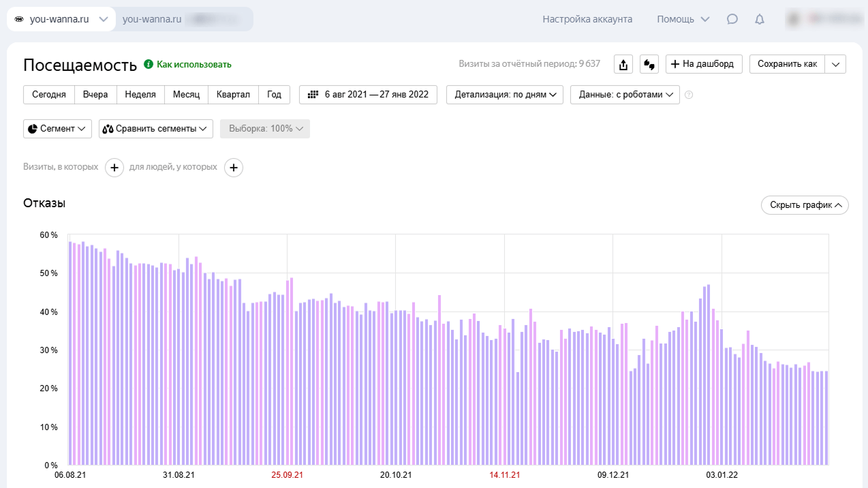Viewport: 868px width, 488px height.
Task: Open the chat messages icon
Action: [732, 19]
